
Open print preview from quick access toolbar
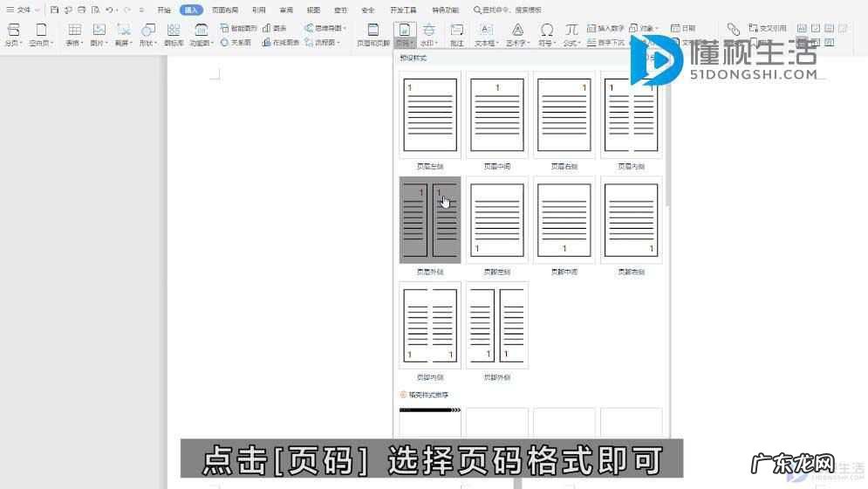pos(95,10)
